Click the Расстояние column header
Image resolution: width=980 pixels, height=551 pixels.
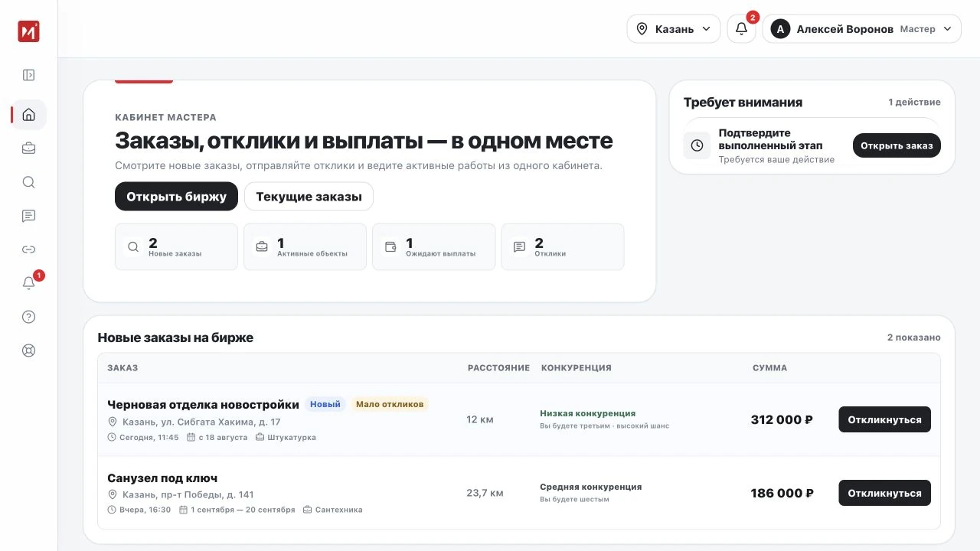tap(498, 368)
